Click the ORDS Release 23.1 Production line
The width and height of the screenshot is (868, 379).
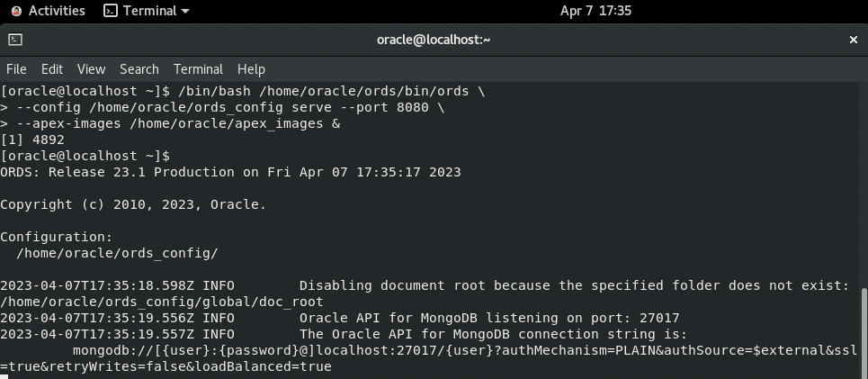[230, 172]
